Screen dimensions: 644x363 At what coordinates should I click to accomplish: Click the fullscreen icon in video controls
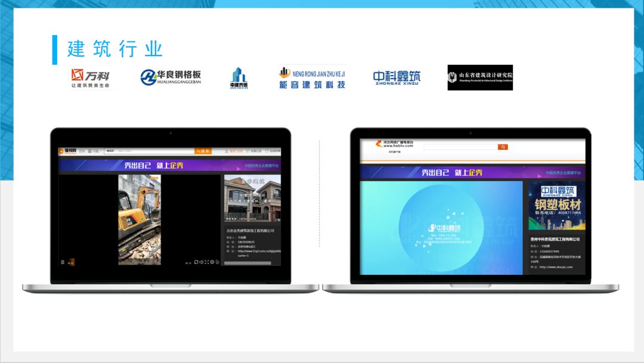(x=207, y=262)
